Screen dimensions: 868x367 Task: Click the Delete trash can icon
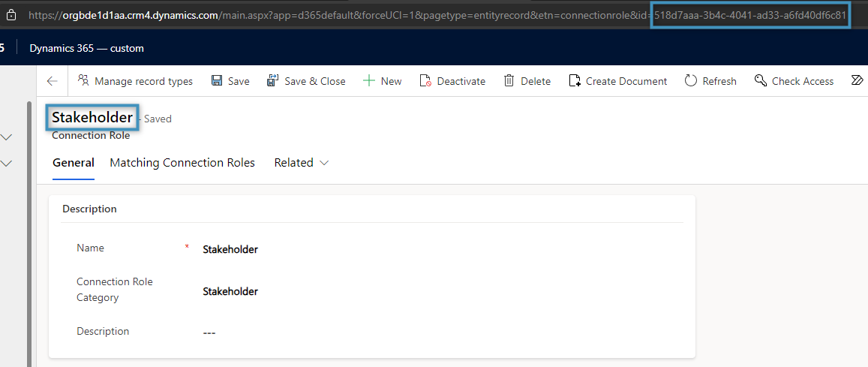point(509,81)
